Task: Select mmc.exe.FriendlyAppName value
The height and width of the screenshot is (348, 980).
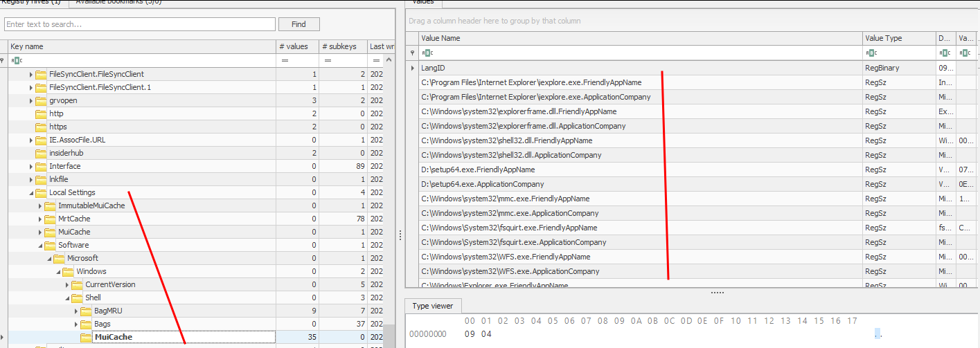Action: [x=506, y=199]
